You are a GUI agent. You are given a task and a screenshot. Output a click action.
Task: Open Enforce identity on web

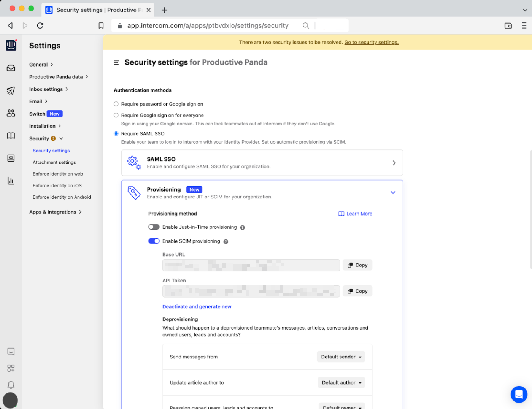click(x=58, y=174)
